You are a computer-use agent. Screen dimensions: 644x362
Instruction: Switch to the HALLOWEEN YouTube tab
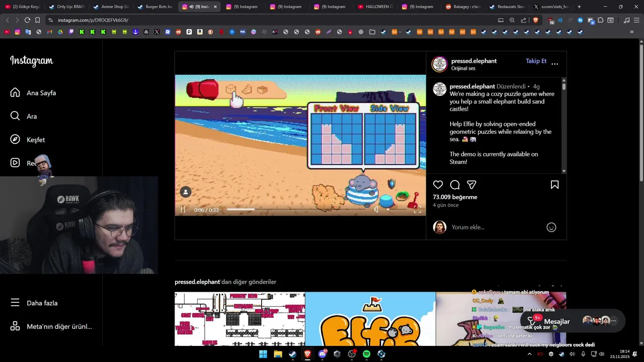click(375, 7)
